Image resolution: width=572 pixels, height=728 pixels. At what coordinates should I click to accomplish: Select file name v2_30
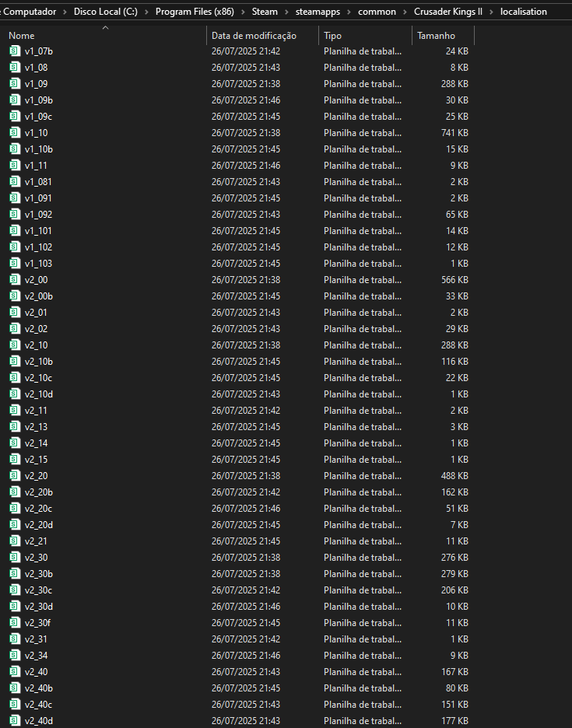point(37,557)
